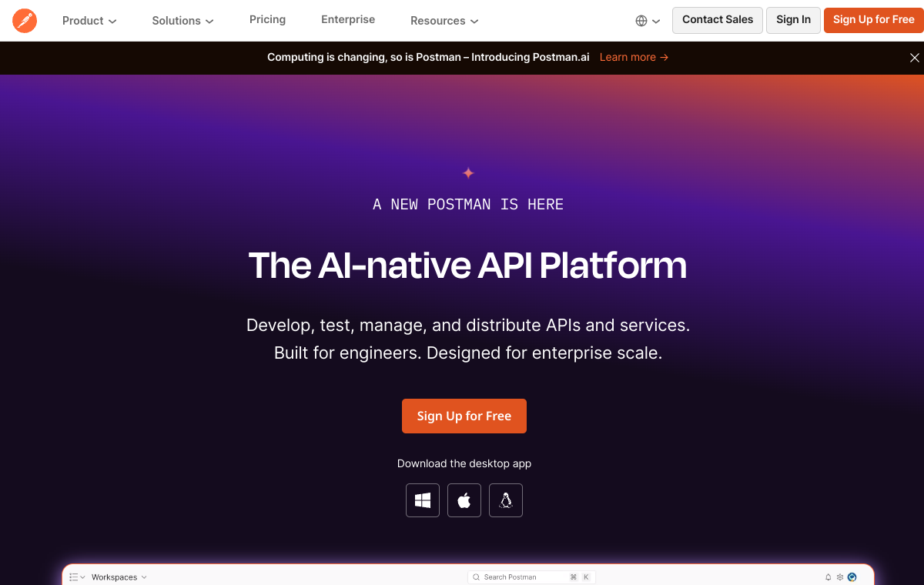Click the "Download the desktop app" label
Viewport: 924px width, 585px height.
[464, 463]
